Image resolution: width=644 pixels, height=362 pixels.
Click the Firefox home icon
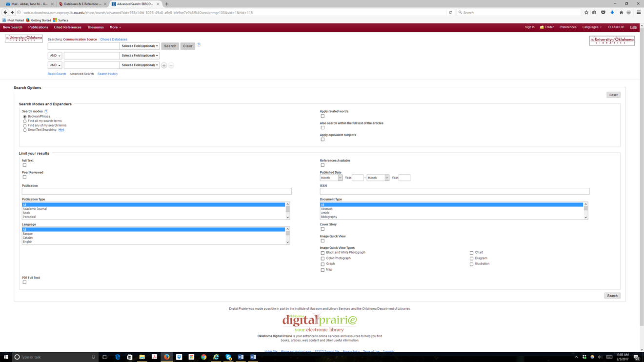[x=621, y=13]
